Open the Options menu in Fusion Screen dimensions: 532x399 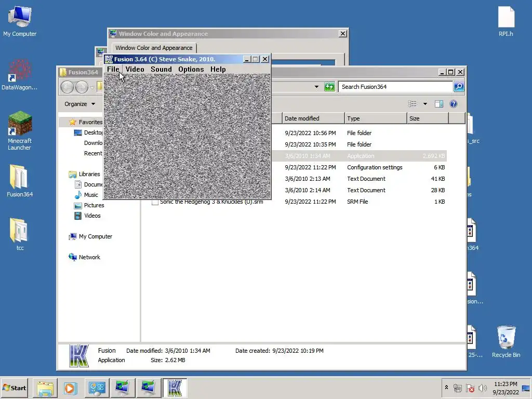pos(191,69)
